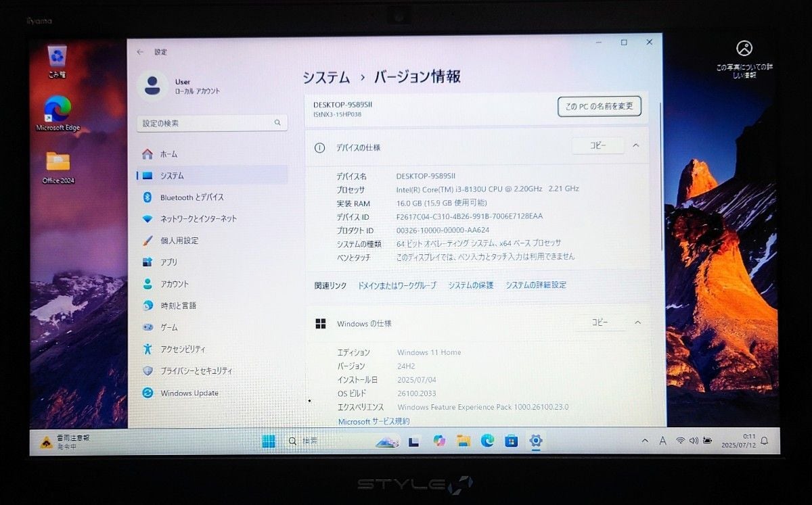Open Edge from the taskbar
This screenshot has height=505, width=812.
click(488, 441)
